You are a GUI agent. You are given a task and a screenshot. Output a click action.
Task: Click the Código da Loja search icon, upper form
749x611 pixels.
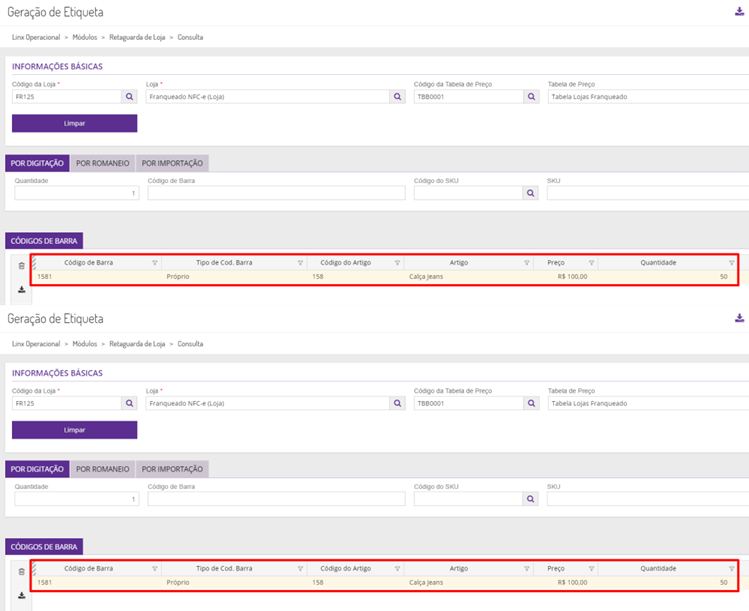point(129,97)
